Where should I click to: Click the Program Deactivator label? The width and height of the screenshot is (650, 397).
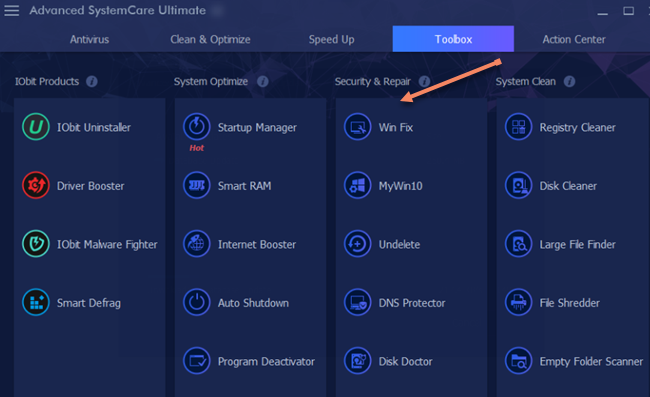[x=266, y=361]
